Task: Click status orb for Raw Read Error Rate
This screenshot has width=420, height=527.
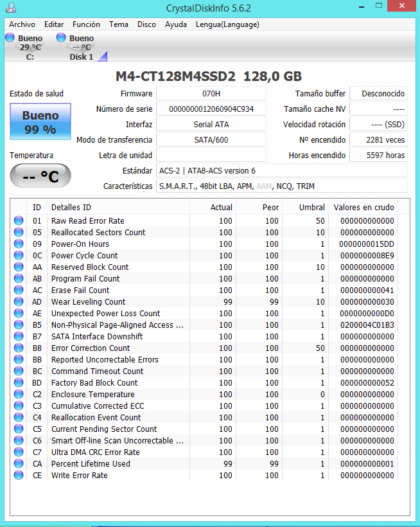Action: pos(19,221)
